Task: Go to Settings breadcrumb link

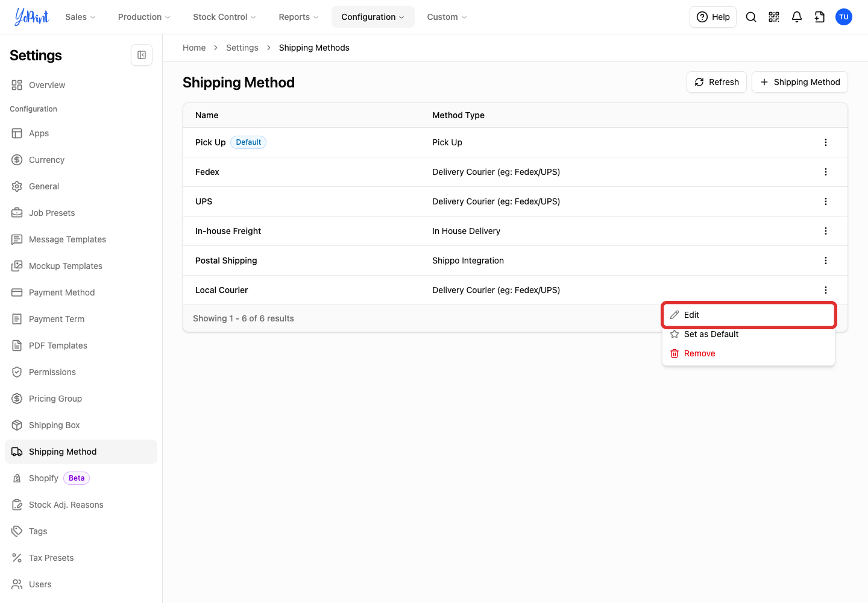Action: [x=242, y=48]
